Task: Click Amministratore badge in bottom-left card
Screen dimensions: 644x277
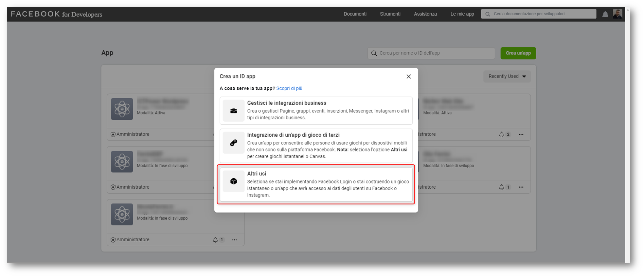Action: tap(130, 240)
